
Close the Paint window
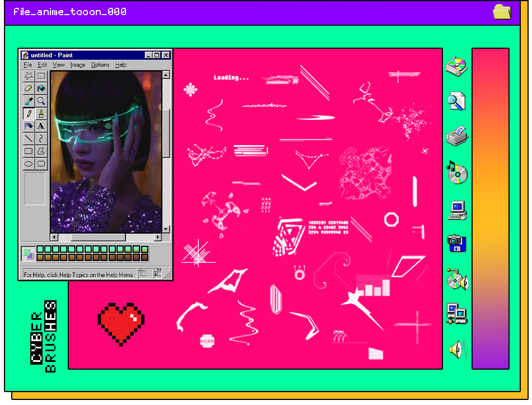[x=166, y=55]
